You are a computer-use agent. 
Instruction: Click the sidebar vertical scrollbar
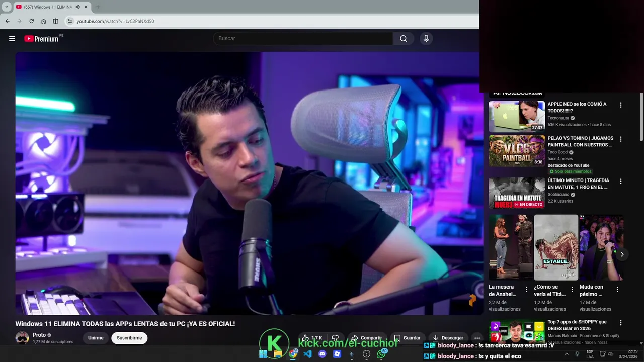coord(641,117)
